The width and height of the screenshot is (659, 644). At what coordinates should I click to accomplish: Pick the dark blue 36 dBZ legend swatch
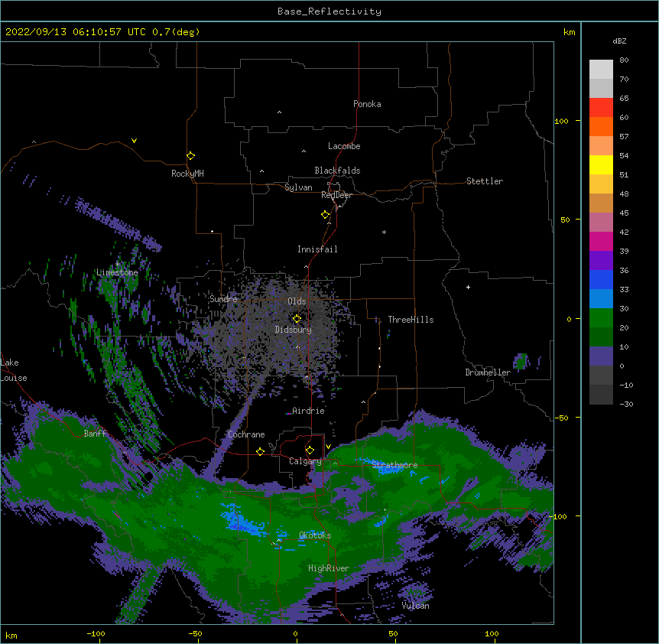[601, 279]
